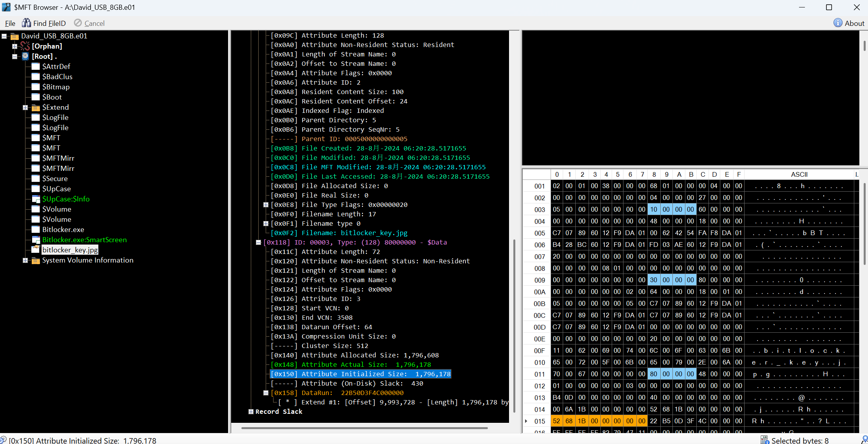This screenshot has width=868, height=444.
Task: Select the Orphan node icon
Action: pos(25,46)
